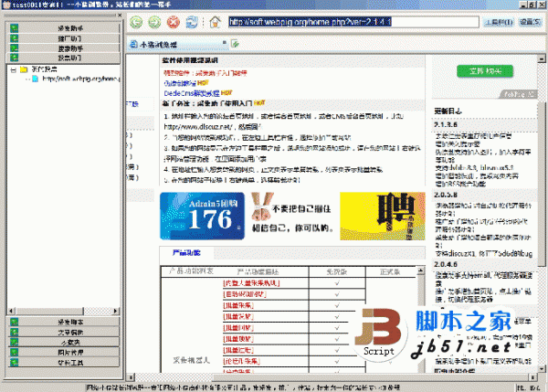
Task: Click the yellow folder icon in the tree
Action: click(x=24, y=69)
